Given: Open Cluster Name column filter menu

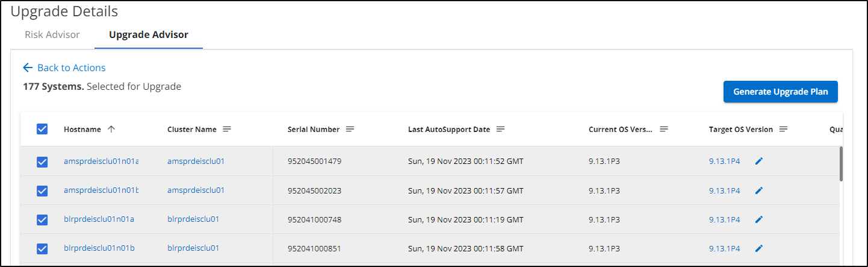Looking at the screenshot, I should click(227, 129).
